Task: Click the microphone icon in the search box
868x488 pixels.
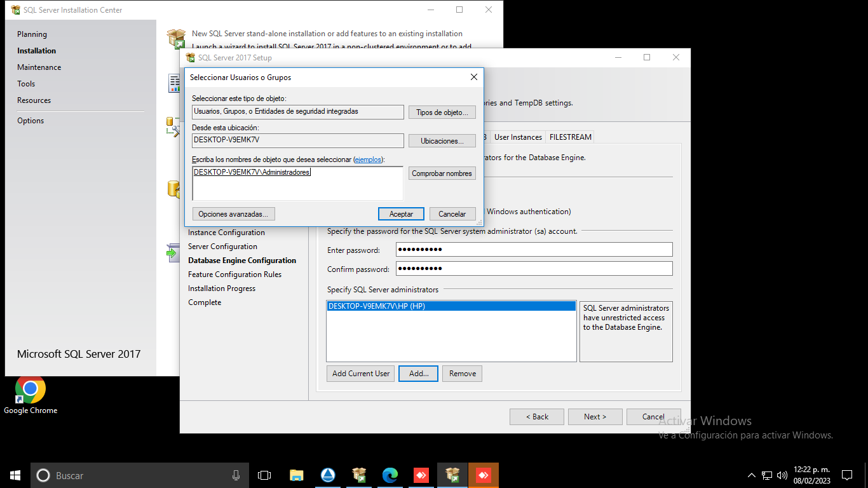Action: point(236,475)
